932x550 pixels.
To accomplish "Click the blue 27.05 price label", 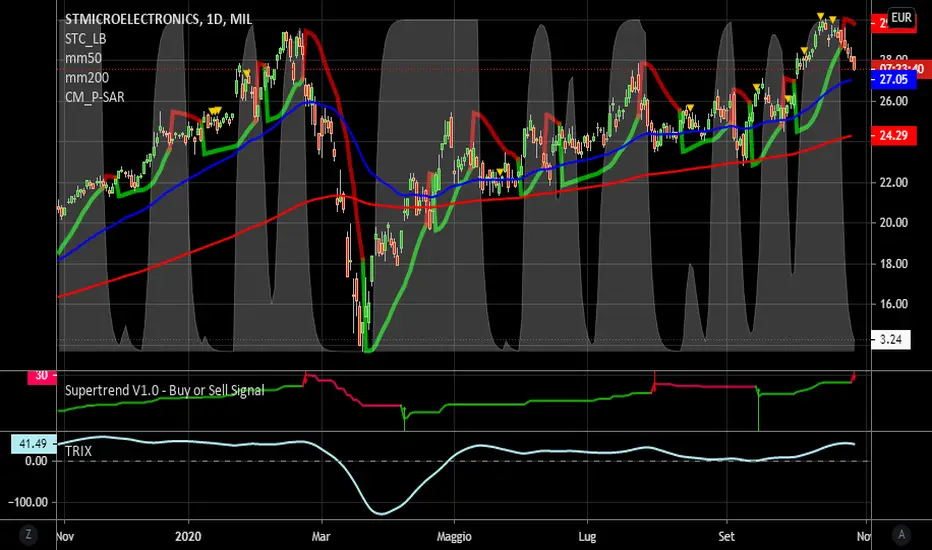I will coord(893,79).
